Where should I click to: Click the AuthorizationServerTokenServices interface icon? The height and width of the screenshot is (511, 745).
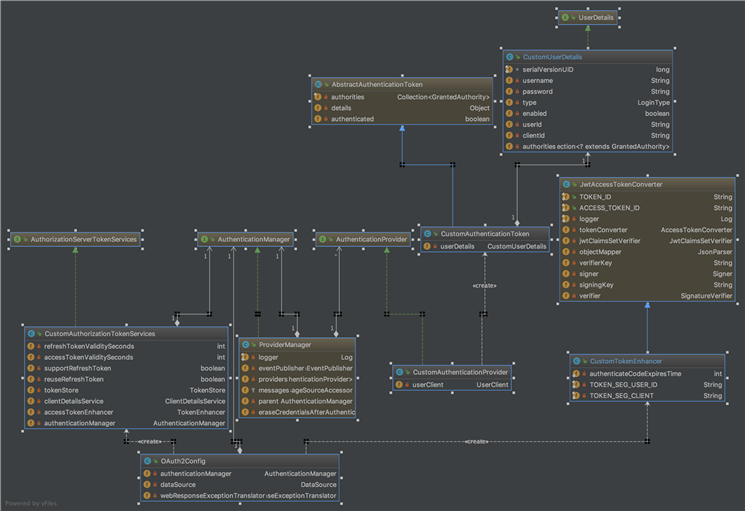(x=18, y=239)
